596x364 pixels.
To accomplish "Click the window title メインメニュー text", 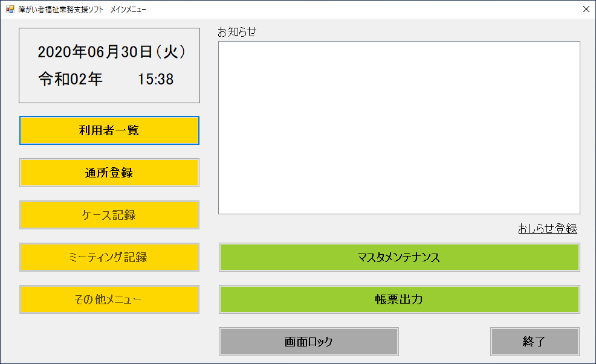I will tap(128, 9).
